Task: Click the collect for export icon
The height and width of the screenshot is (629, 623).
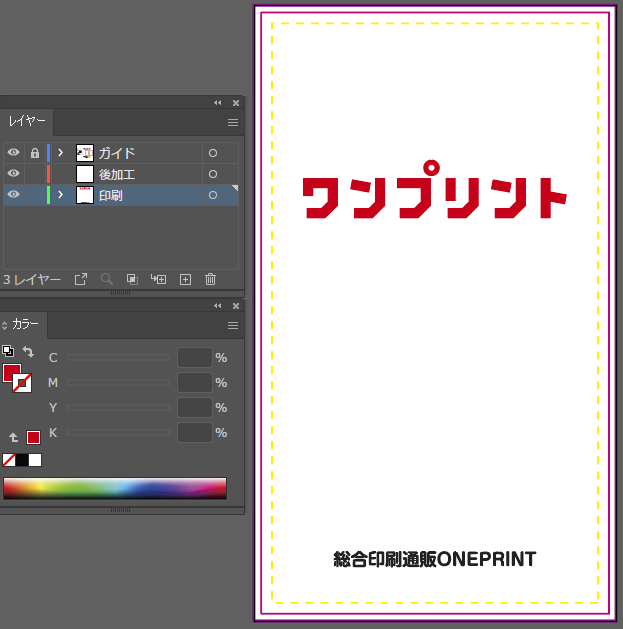Action: tap(81, 280)
